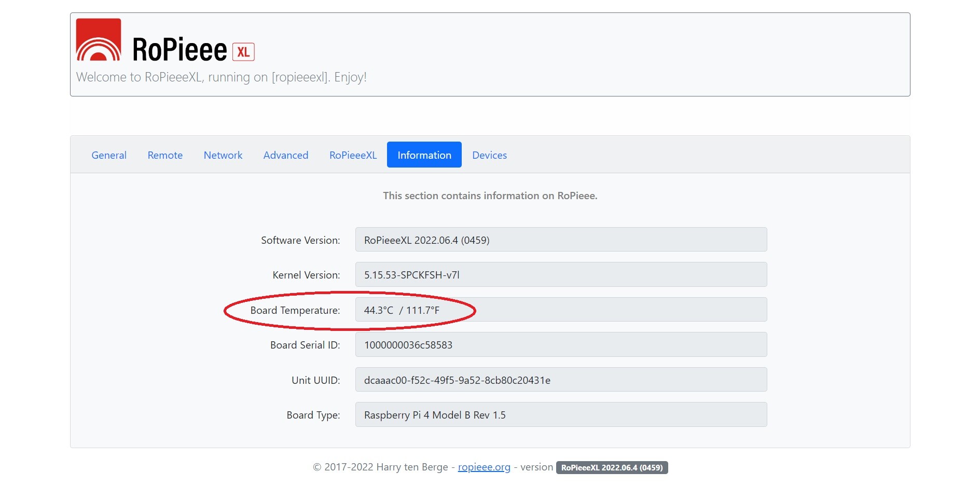The height and width of the screenshot is (486, 980).
Task: Follow the ropieee.org link in footer
Action: (x=484, y=467)
